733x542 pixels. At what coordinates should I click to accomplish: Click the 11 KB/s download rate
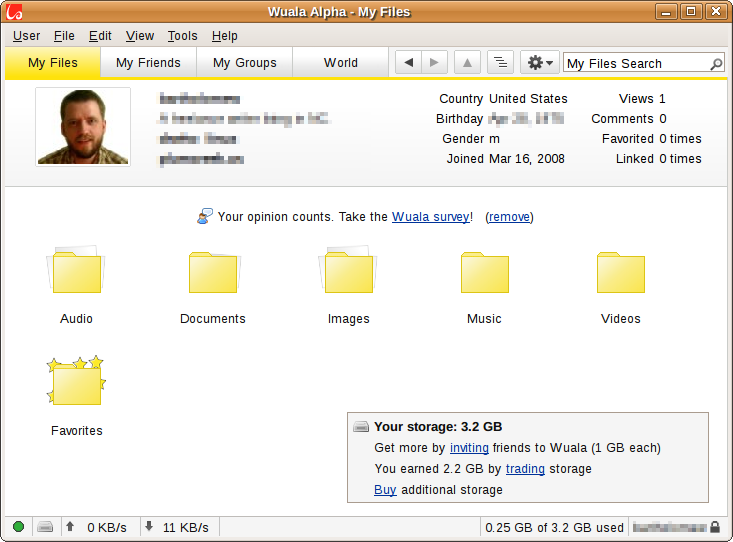tap(186, 528)
